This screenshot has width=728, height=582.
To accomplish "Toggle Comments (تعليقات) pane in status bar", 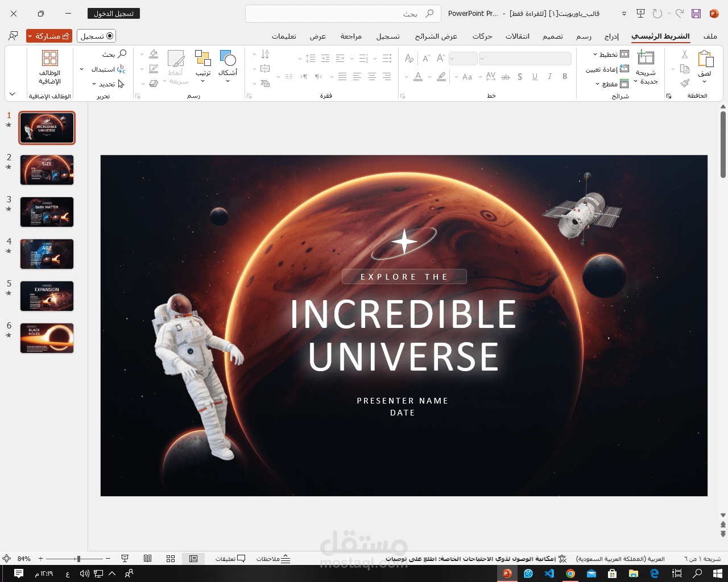I will coord(230,559).
